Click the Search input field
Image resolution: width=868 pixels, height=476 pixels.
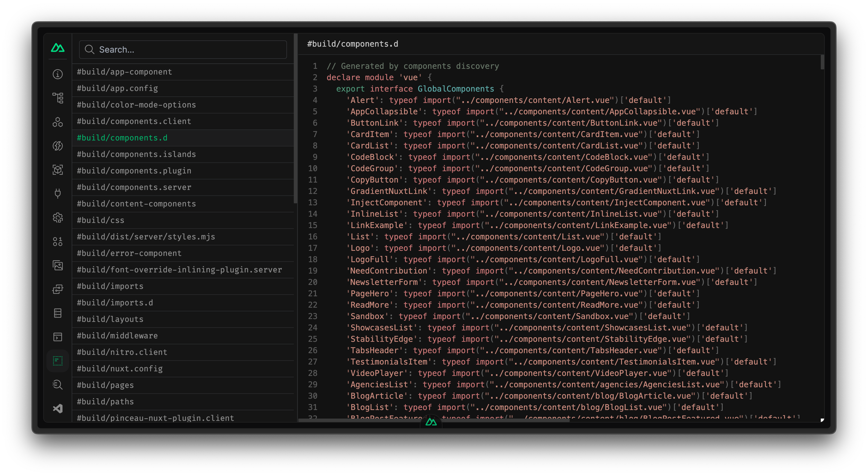184,49
